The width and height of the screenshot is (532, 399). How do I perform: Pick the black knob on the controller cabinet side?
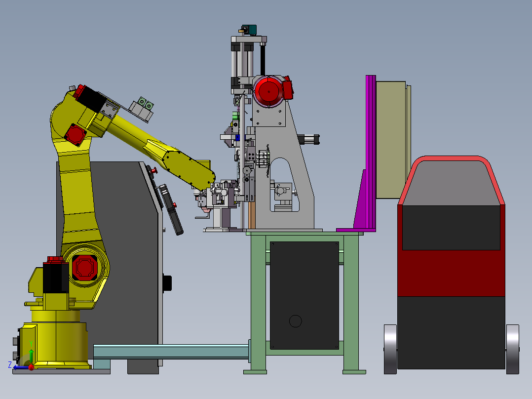[167, 283]
